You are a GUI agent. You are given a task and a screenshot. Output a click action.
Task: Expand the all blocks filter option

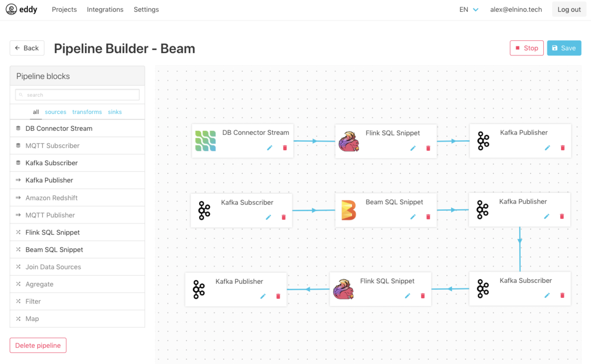point(36,112)
